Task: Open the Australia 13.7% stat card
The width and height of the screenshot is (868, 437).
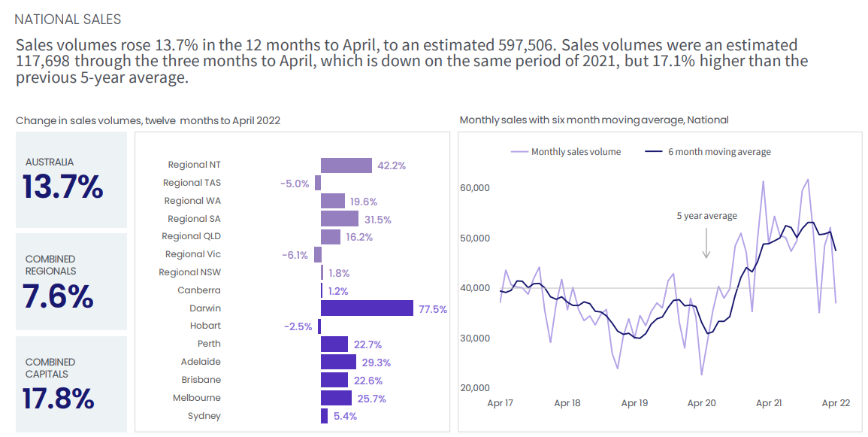Action: click(x=71, y=180)
